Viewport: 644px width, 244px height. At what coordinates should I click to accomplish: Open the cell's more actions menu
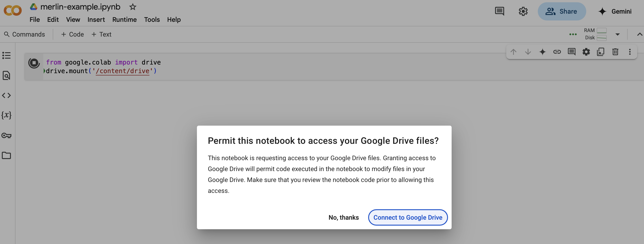click(x=630, y=52)
